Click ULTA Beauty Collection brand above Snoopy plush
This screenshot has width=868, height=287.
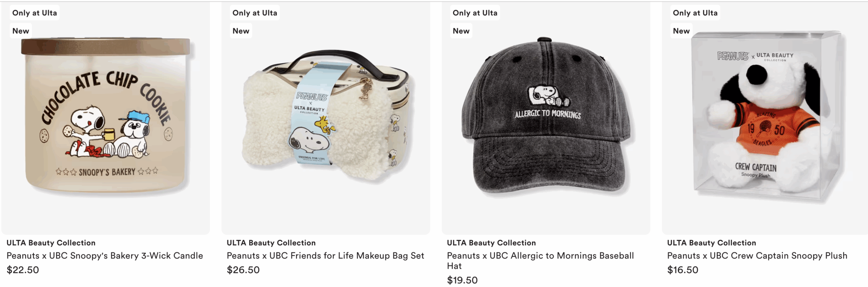point(711,243)
